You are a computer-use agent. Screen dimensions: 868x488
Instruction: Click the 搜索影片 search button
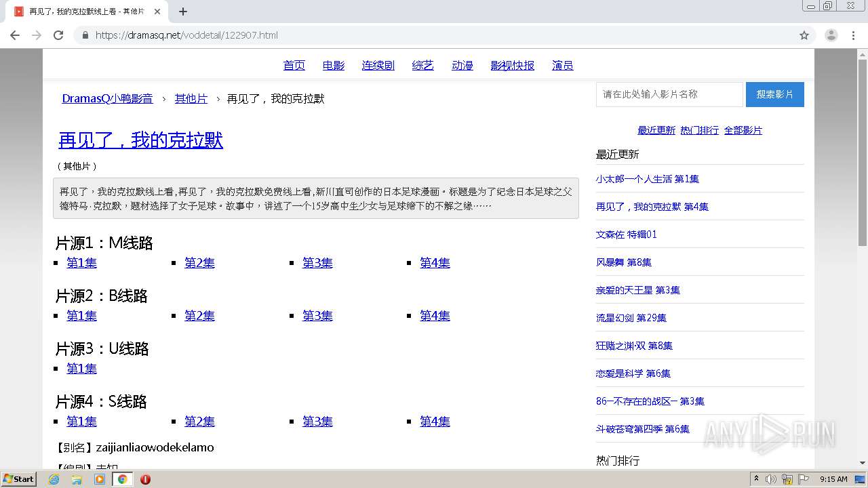pyautogui.click(x=775, y=94)
